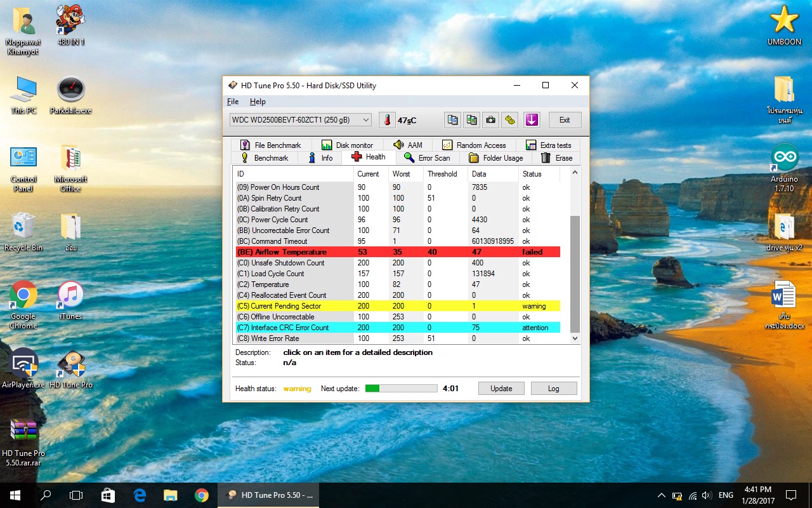Image resolution: width=812 pixels, height=508 pixels.
Task: Switch to the Benchmark tab
Action: click(265, 158)
